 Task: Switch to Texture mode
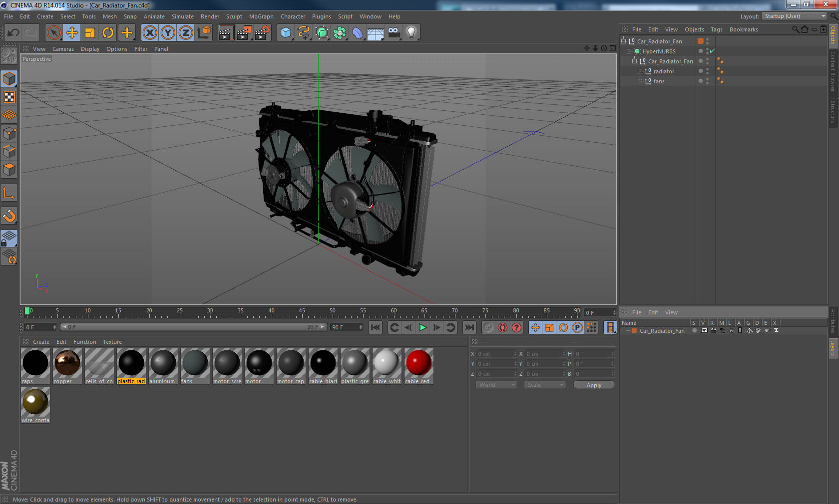tap(9, 97)
